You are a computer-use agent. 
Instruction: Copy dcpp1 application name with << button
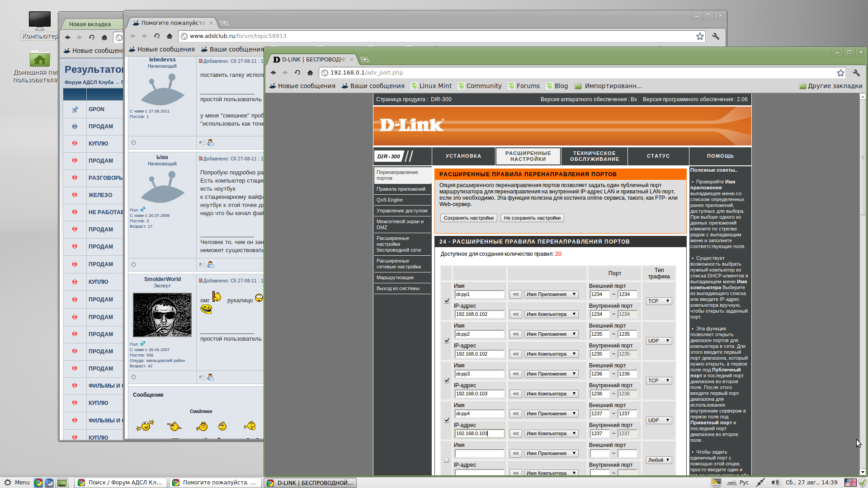(516, 295)
